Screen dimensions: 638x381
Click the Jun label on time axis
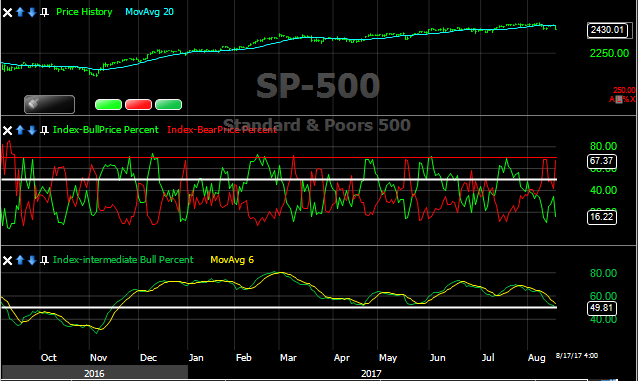(437, 358)
